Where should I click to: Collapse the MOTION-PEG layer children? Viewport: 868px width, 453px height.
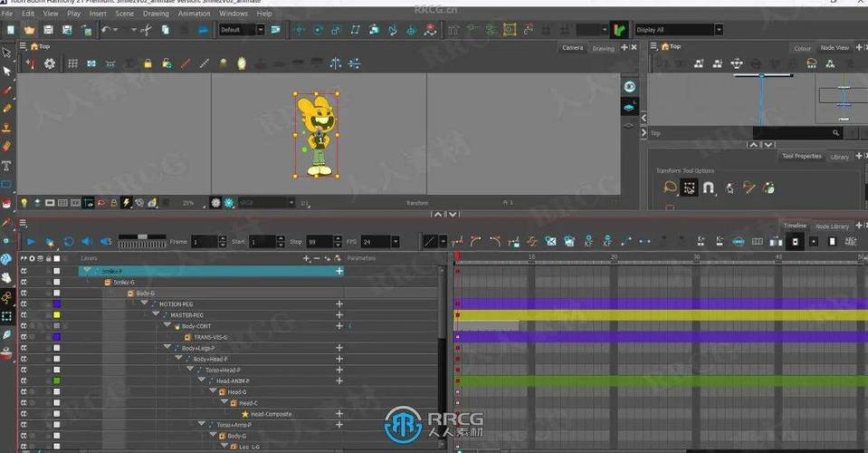coord(145,304)
